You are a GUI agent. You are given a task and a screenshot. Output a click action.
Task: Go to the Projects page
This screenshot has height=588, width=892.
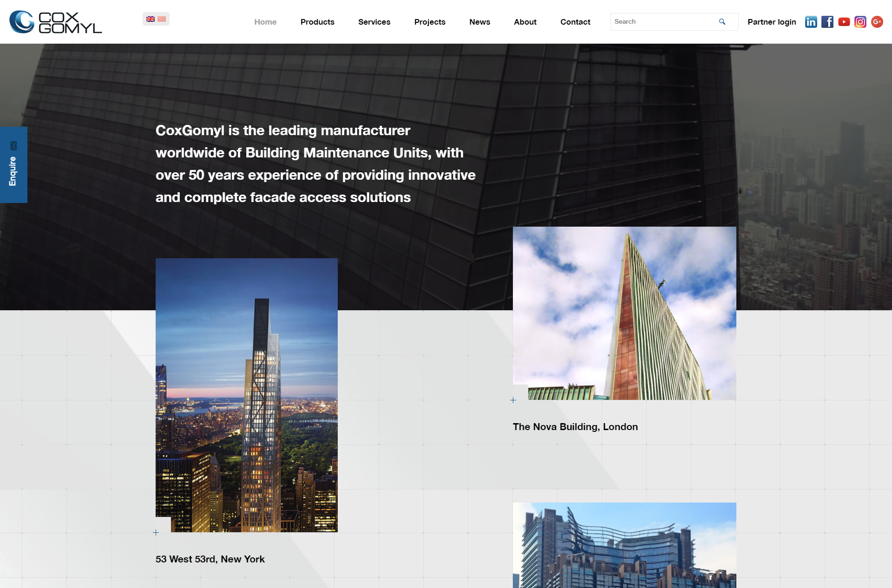(430, 22)
